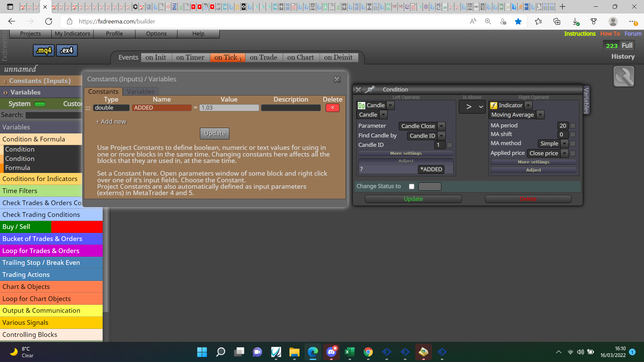Toggle checkbox next to MA method
This screenshot has width=644, height=362.
pyautogui.click(x=573, y=143)
